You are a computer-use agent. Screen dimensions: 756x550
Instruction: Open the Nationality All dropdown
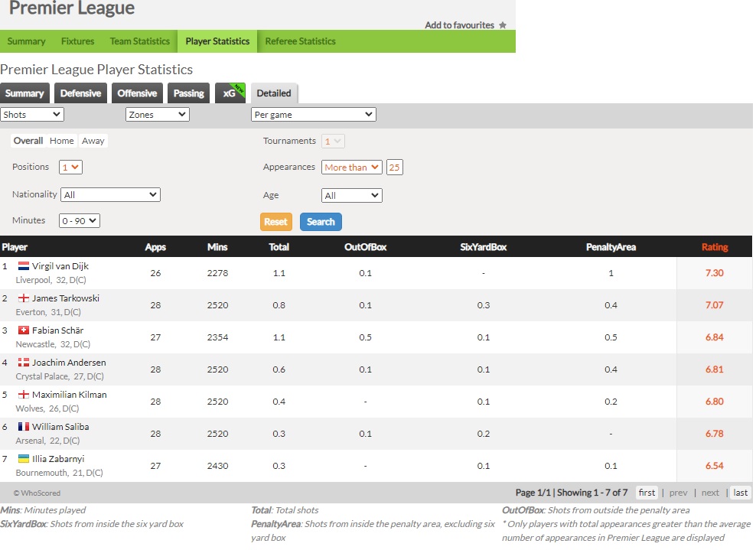pos(110,195)
